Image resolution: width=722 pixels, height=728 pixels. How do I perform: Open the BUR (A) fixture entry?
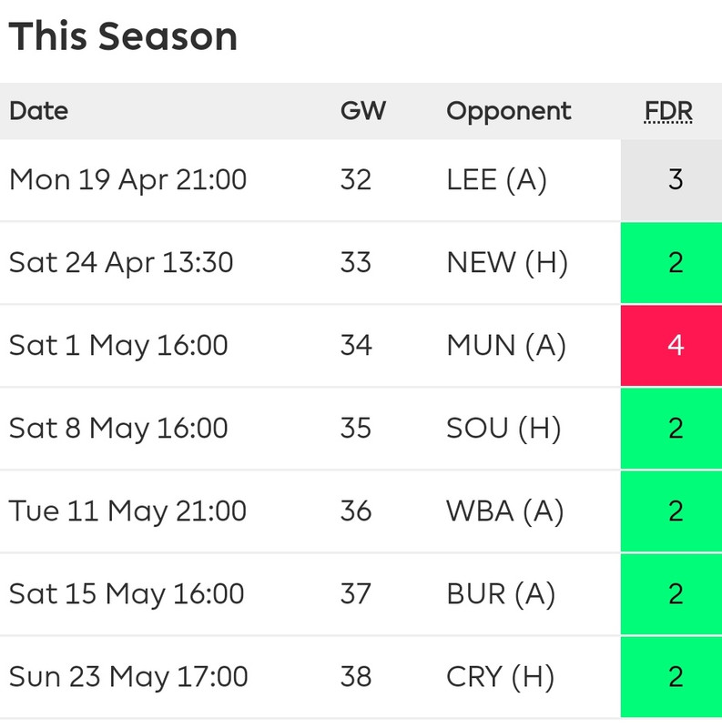501,594
